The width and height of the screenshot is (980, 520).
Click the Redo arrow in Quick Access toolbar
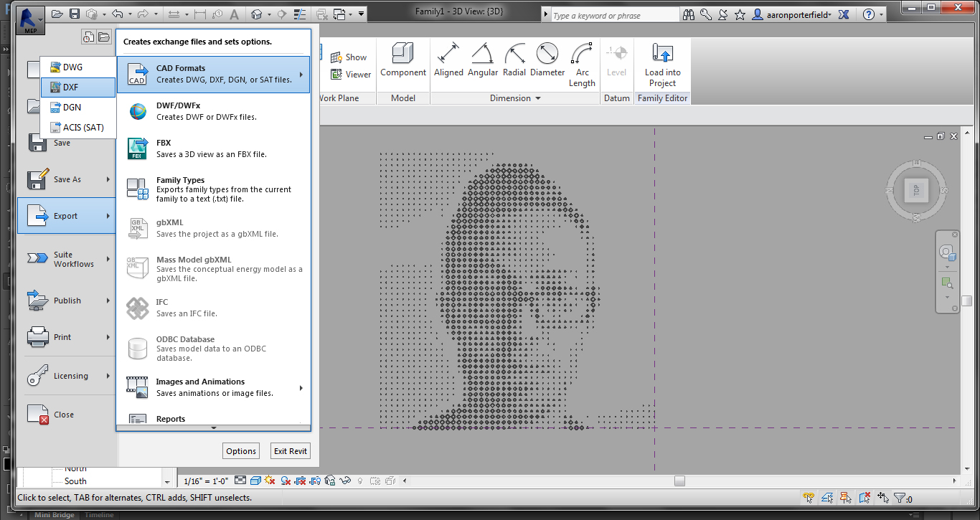click(x=143, y=14)
